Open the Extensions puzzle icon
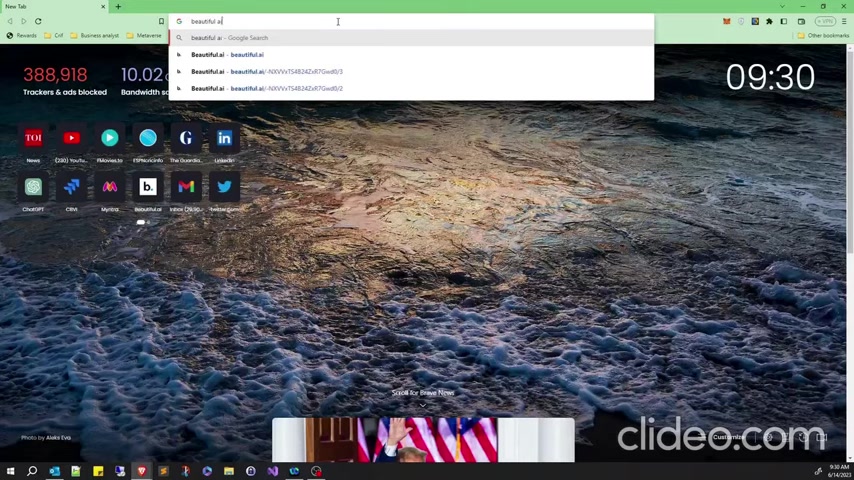Image resolution: width=854 pixels, height=480 pixels. (769, 21)
